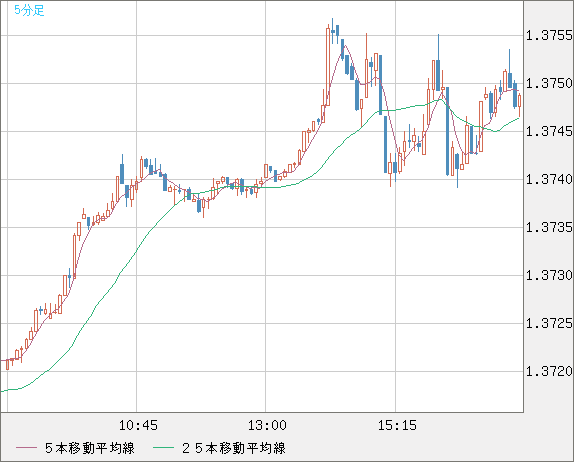Click the purple 5-period moving average legend line

pyautogui.click(x=27, y=448)
